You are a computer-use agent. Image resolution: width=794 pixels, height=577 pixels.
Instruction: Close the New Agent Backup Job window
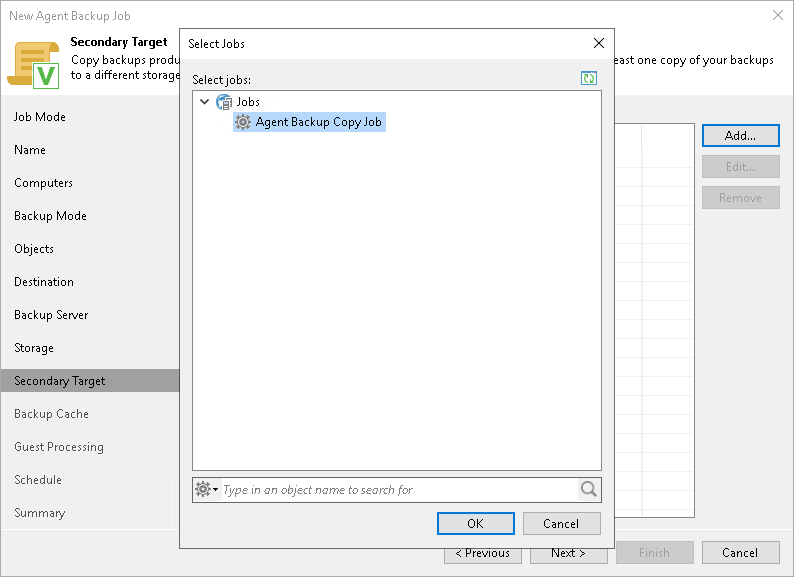tap(778, 15)
